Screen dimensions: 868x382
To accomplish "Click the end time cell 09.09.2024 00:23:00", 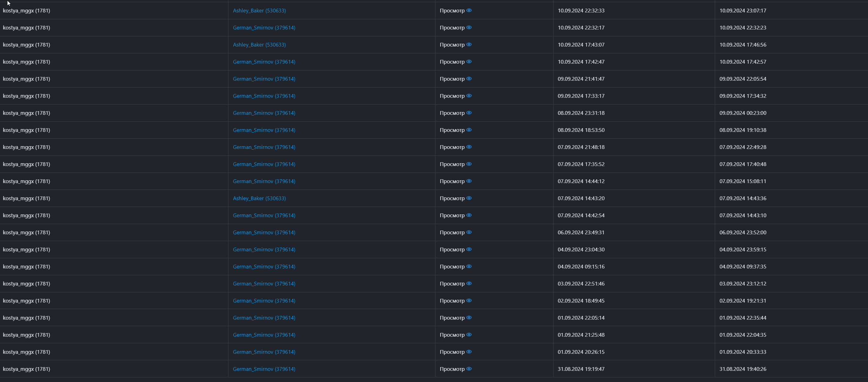I will (743, 113).
